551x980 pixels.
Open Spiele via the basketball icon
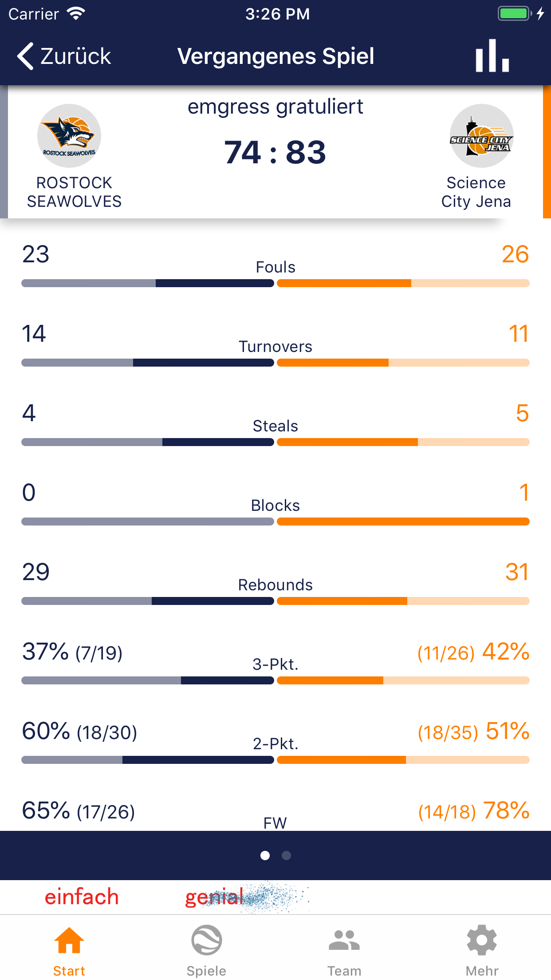point(207,940)
